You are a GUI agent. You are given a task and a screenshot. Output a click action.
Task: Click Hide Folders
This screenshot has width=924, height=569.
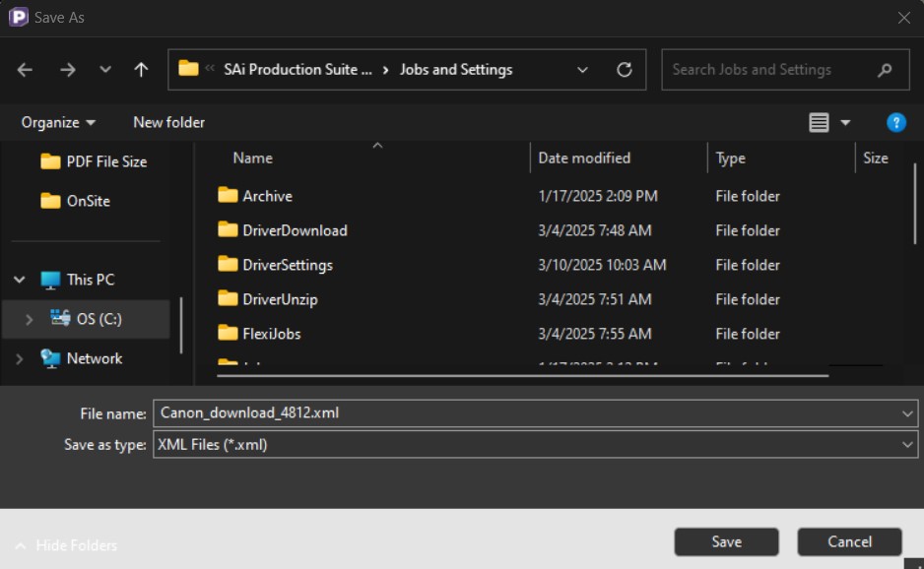pyautogui.click(x=66, y=545)
